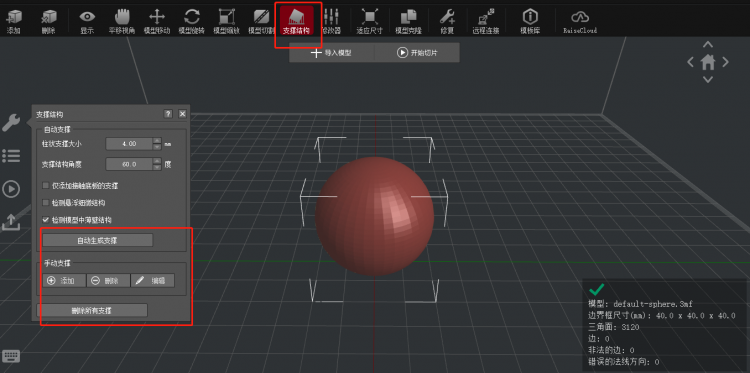Rotate view with left arrow beside home

691,62
